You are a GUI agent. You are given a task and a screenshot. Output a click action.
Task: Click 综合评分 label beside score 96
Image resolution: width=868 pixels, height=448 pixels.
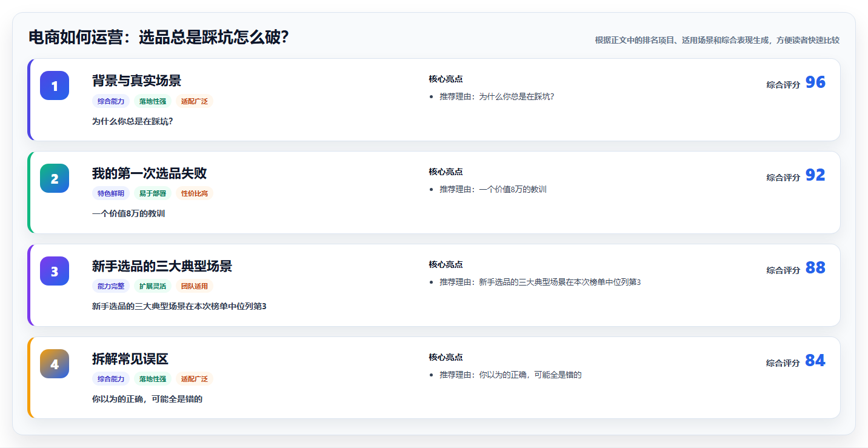point(783,85)
